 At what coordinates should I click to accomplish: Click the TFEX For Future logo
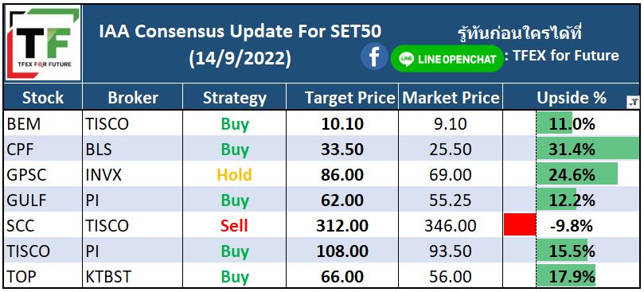[x=43, y=43]
